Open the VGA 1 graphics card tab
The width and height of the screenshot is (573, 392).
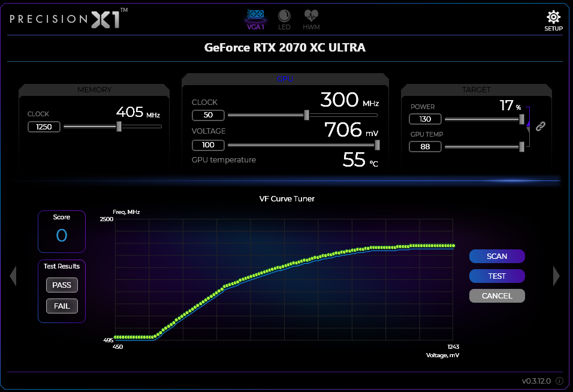click(x=255, y=20)
